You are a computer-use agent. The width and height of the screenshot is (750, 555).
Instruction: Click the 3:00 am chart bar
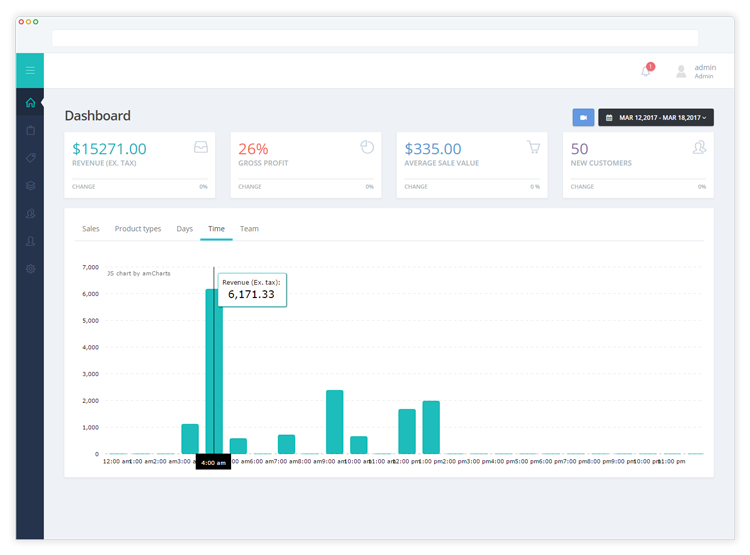(x=190, y=439)
